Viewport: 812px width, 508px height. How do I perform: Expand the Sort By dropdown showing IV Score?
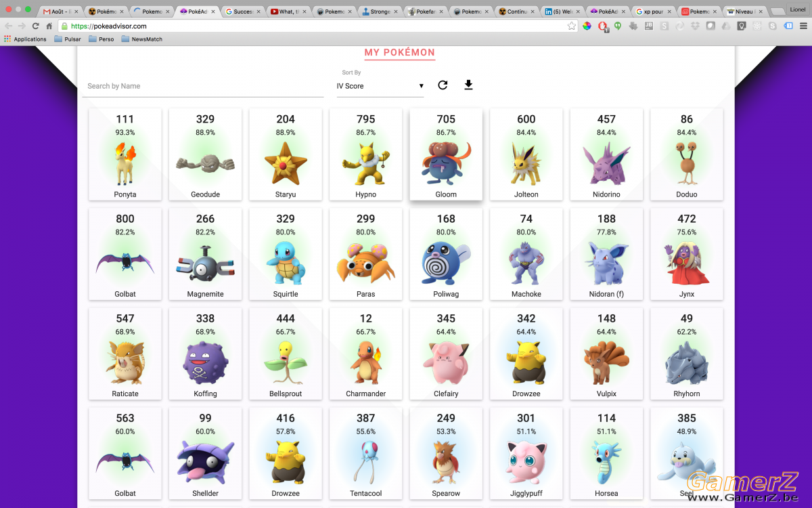[x=380, y=86]
